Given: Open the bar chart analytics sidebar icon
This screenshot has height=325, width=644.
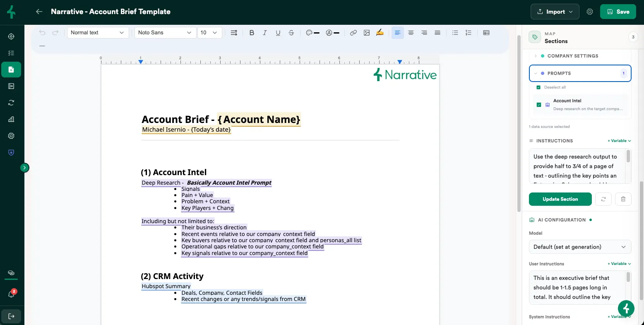Looking at the screenshot, I should coord(11,119).
